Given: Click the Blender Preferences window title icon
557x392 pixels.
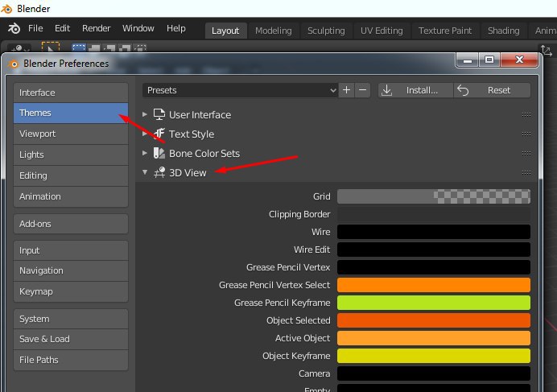Looking at the screenshot, I should pyautogui.click(x=13, y=64).
